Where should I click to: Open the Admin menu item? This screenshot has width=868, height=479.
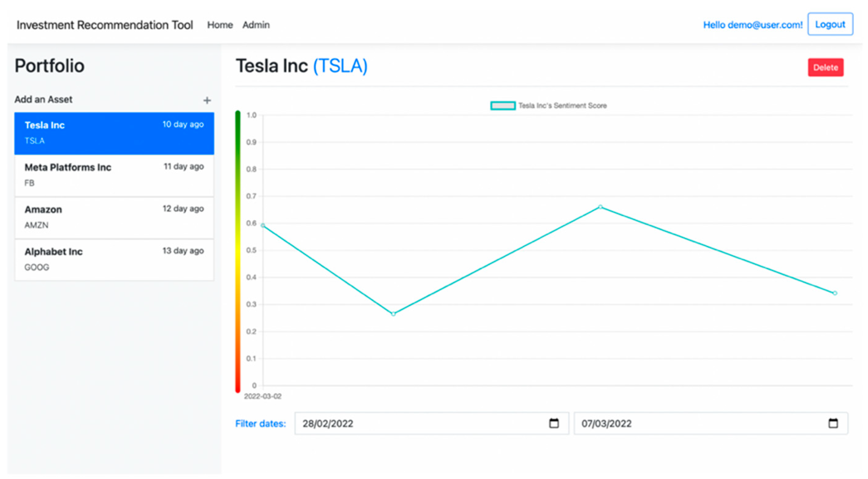[256, 25]
